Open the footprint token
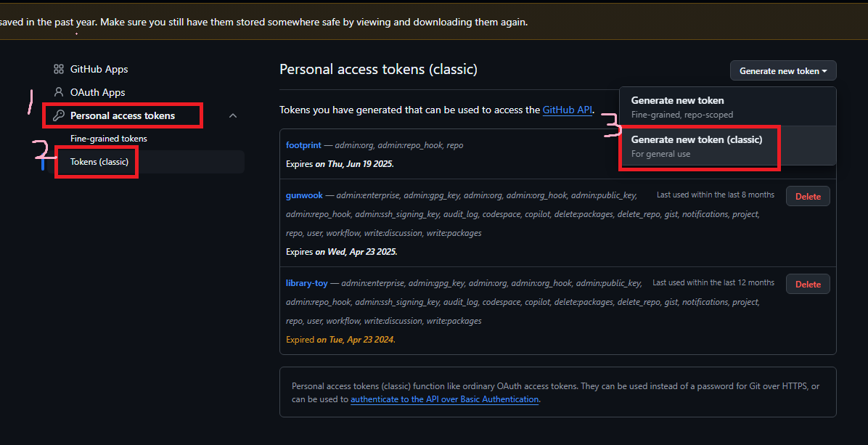 coord(303,145)
